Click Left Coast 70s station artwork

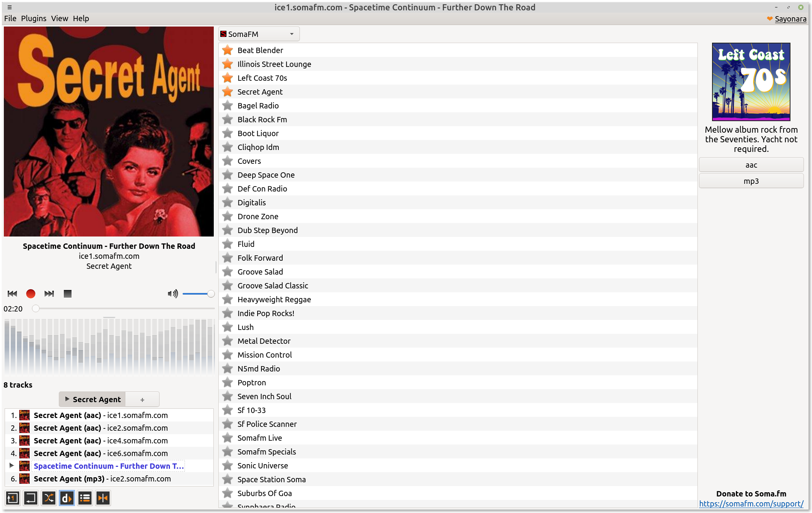pyautogui.click(x=751, y=82)
